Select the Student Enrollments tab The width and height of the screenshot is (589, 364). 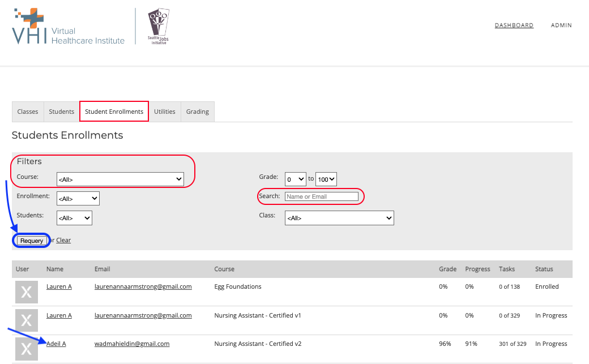click(114, 112)
